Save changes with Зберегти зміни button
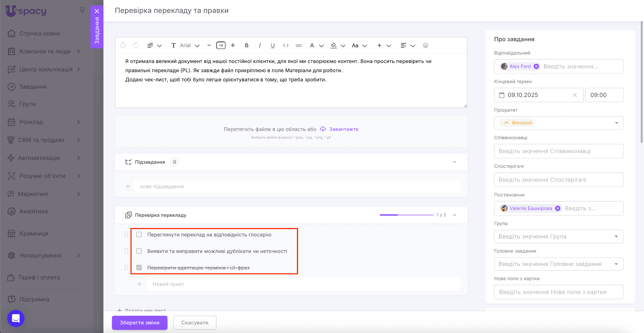Image resolution: width=644 pixels, height=333 pixels. (x=140, y=323)
